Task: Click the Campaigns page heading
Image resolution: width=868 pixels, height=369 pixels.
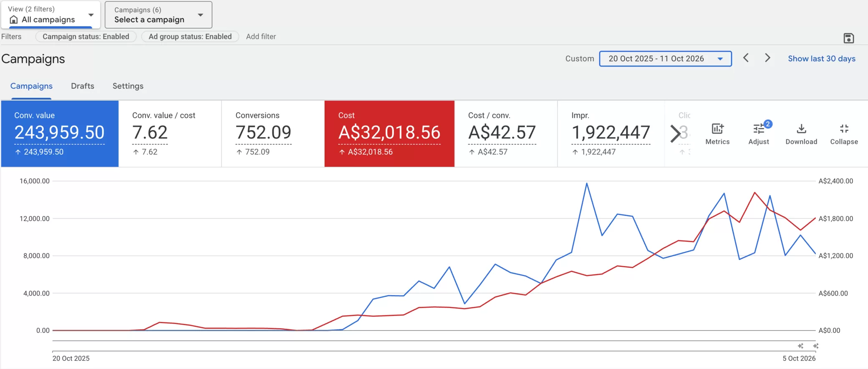Action: click(33, 59)
